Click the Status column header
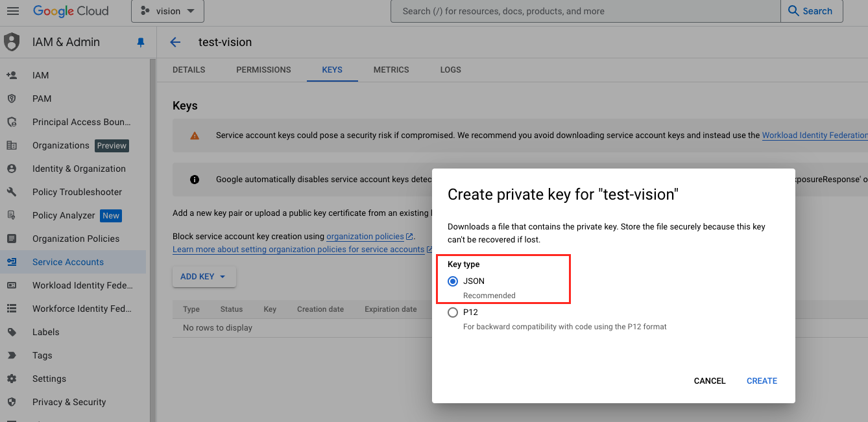 pos(232,309)
